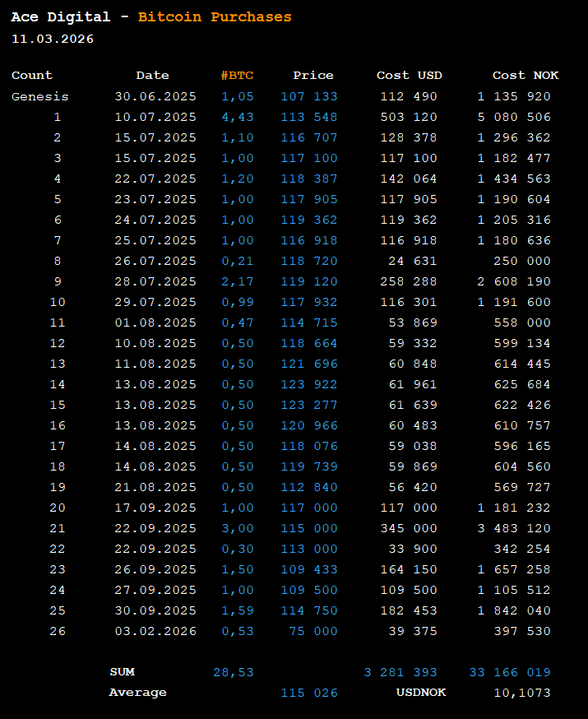Select average price 115 026
The width and height of the screenshot is (588, 719).
point(309,693)
